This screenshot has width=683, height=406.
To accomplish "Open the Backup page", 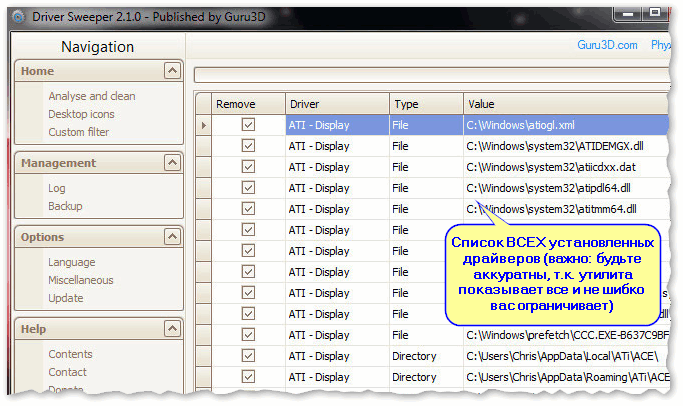I will click(x=65, y=206).
